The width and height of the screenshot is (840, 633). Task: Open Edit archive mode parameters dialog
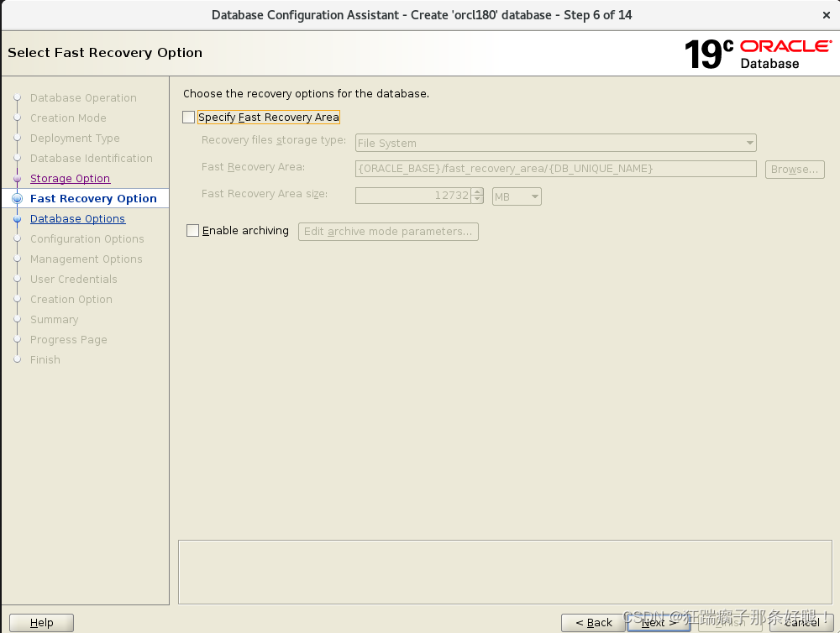point(388,232)
